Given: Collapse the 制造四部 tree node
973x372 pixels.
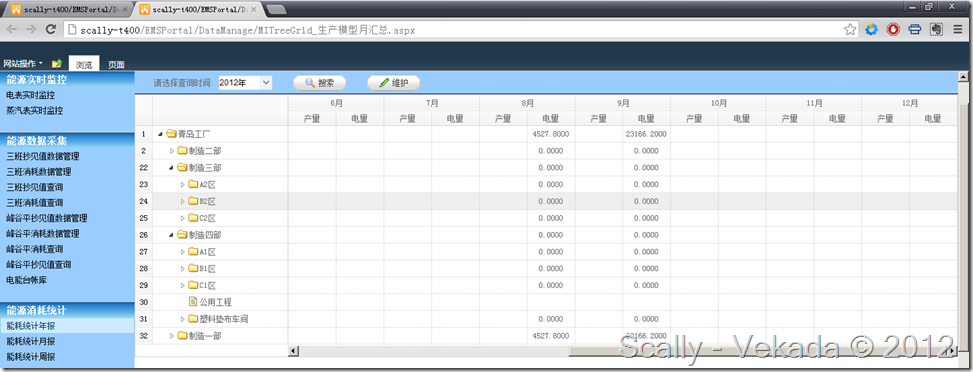Looking at the screenshot, I should pyautogui.click(x=171, y=235).
